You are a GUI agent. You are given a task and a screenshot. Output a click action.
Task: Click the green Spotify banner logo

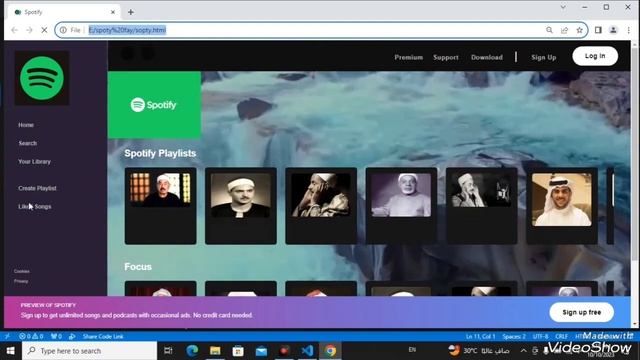tap(154, 105)
